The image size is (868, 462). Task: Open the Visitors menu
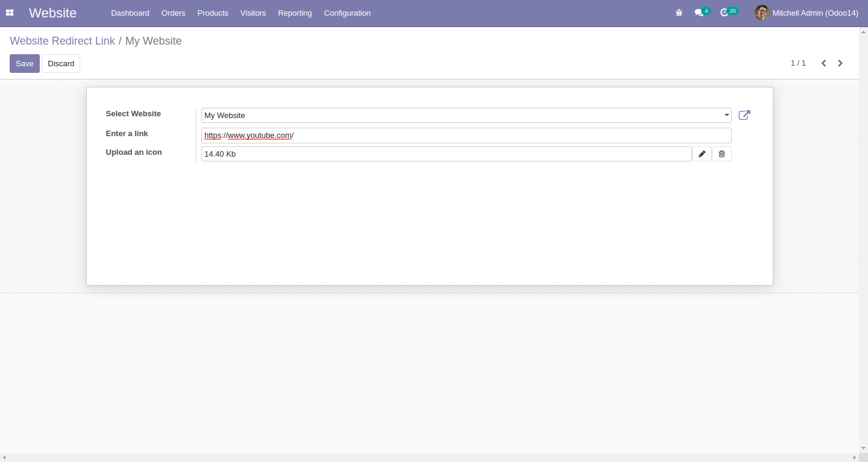(x=253, y=13)
